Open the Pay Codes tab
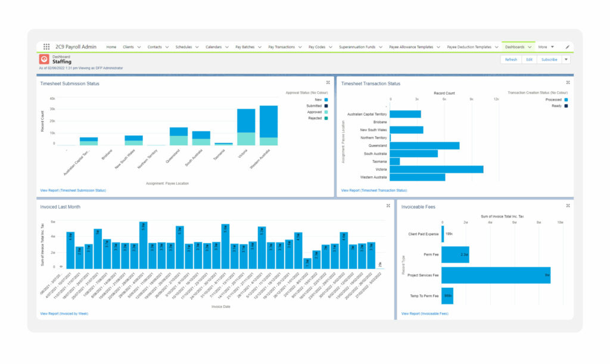The height and width of the screenshot is (364, 610). coord(317,47)
